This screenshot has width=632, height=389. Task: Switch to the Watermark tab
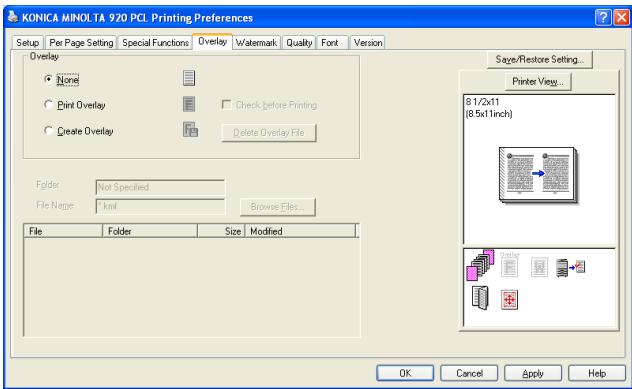point(256,43)
